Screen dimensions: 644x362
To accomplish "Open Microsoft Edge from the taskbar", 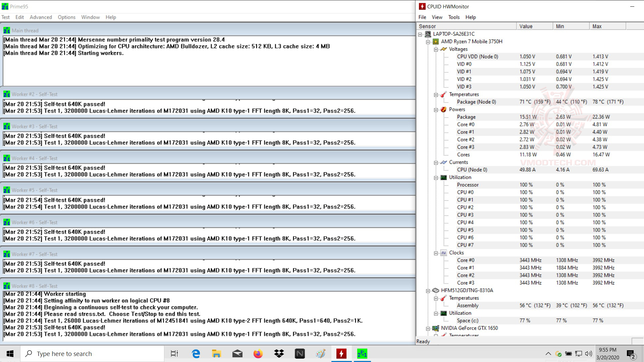I will (196, 354).
